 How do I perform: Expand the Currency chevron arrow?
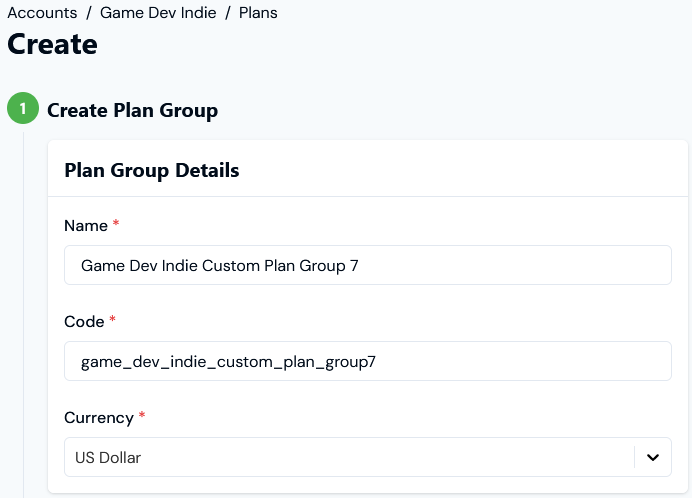click(653, 457)
